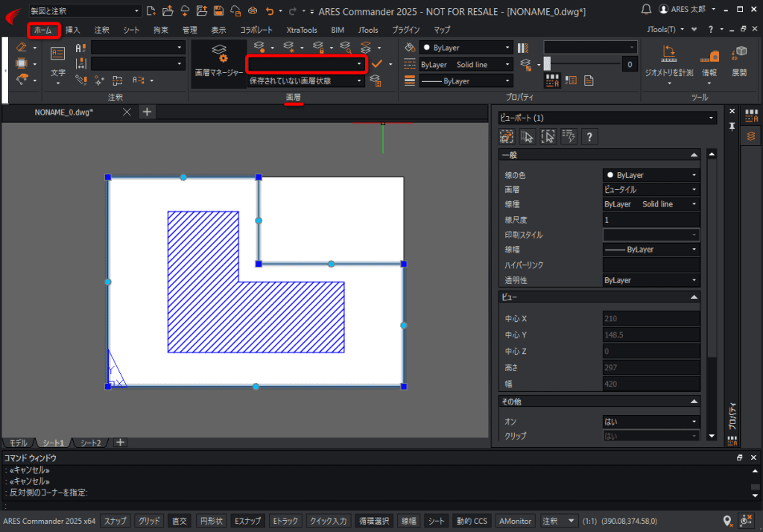Open the notification bell icon
Image resolution: width=763 pixels, height=532 pixels.
tap(646, 9)
